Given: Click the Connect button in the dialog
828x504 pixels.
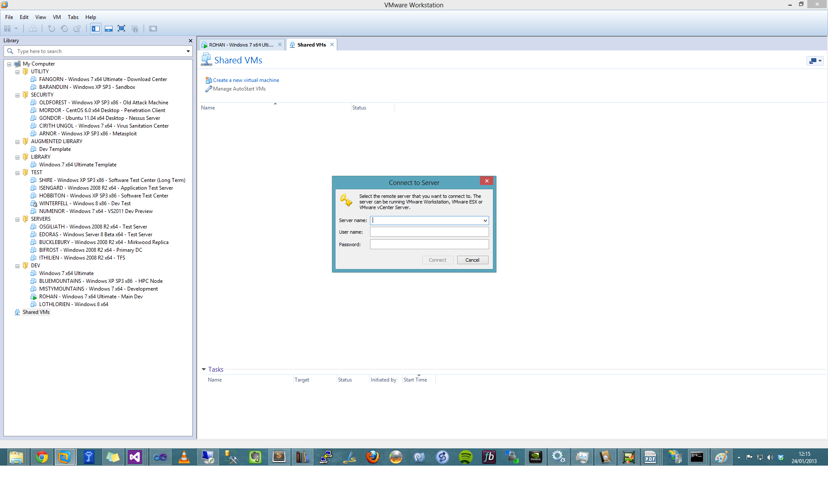Looking at the screenshot, I should (x=438, y=260).
